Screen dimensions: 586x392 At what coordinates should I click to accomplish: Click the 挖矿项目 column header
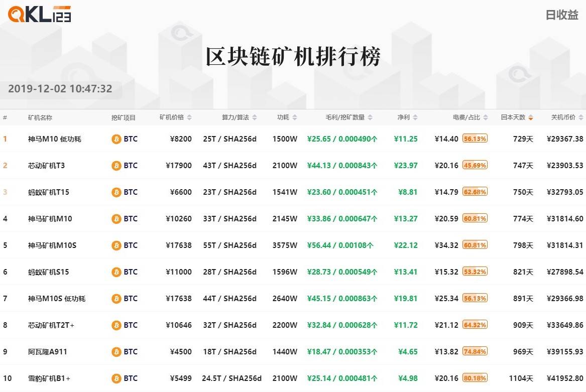tap(124, 118)
